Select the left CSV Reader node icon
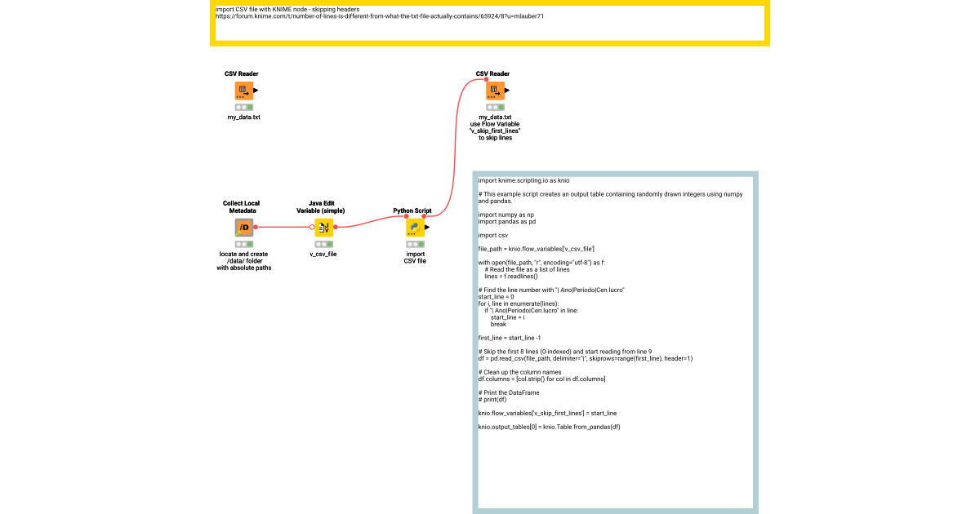This screenshot has height=514, width=980. point(243,91)
